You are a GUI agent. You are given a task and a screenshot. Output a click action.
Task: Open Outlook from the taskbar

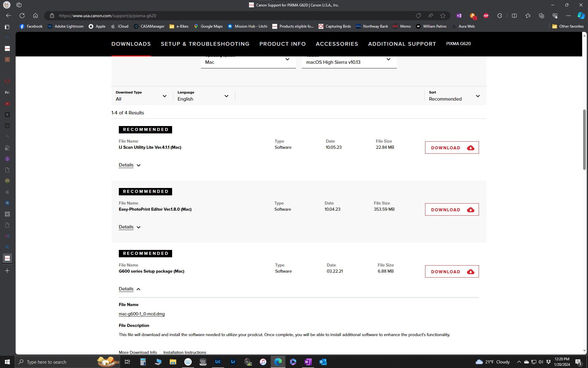[x=323, y=362]
